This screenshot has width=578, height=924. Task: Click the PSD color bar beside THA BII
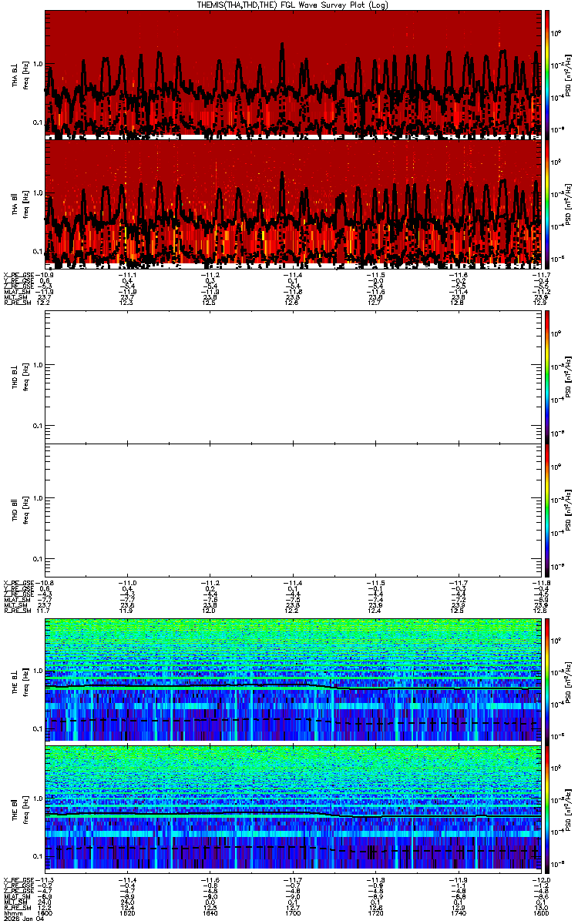click(548, 204)
